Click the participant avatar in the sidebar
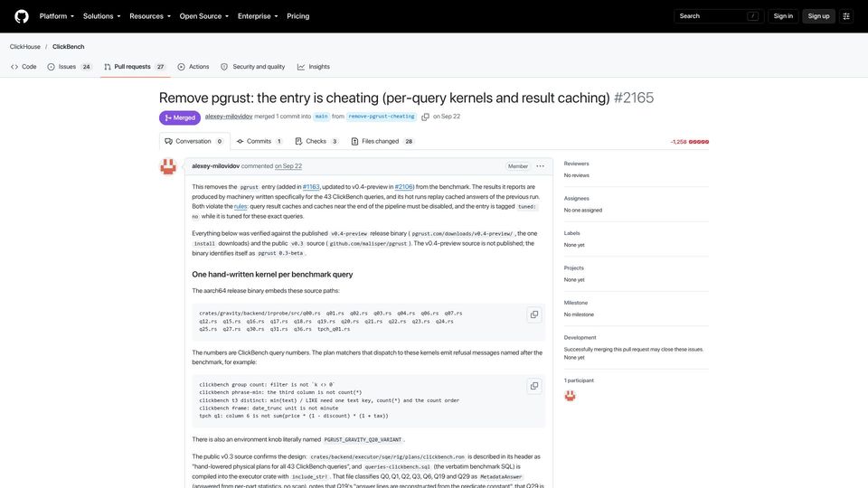Viewport: 868px width, 488px height. (571, 396)
